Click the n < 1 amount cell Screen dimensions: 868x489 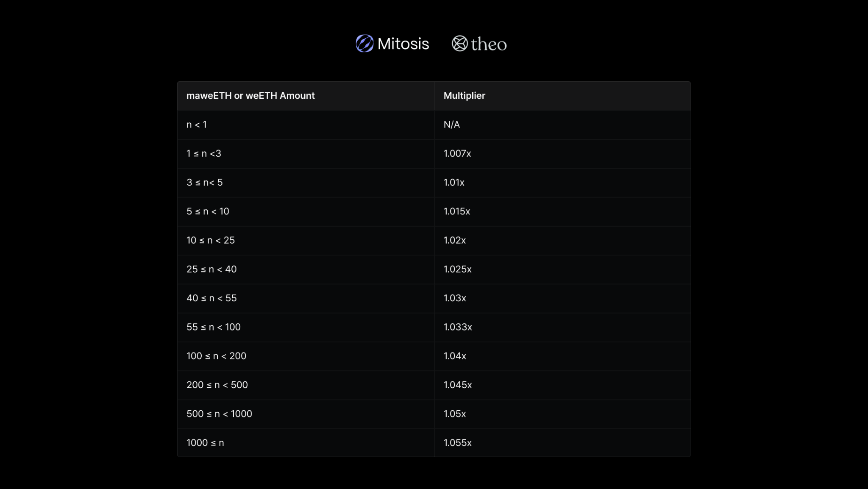197,125
